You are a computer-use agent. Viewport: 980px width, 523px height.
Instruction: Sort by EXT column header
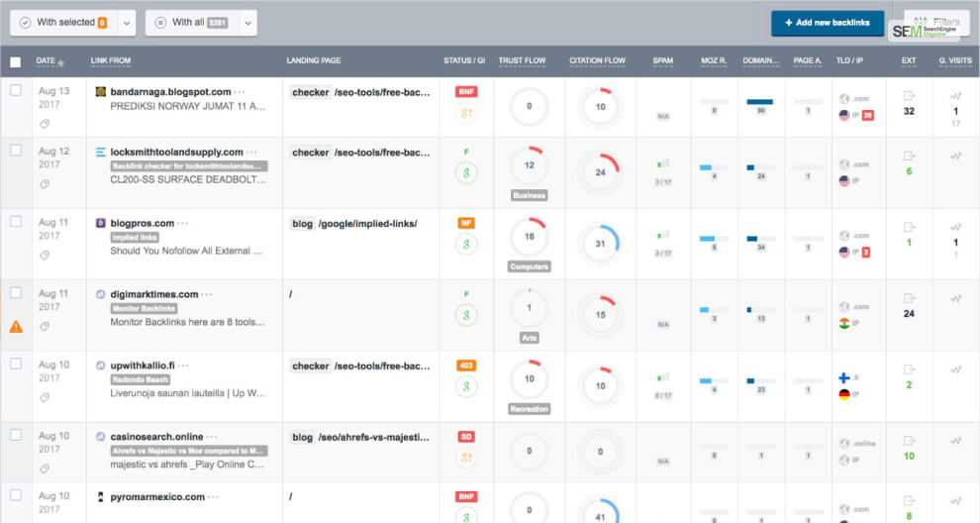coord(909,60)
